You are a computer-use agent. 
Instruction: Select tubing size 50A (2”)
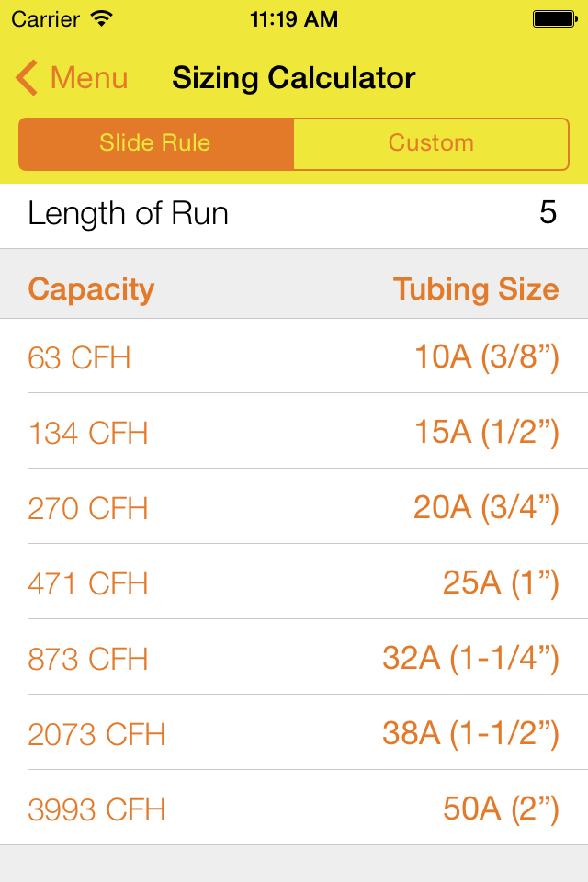501,808
